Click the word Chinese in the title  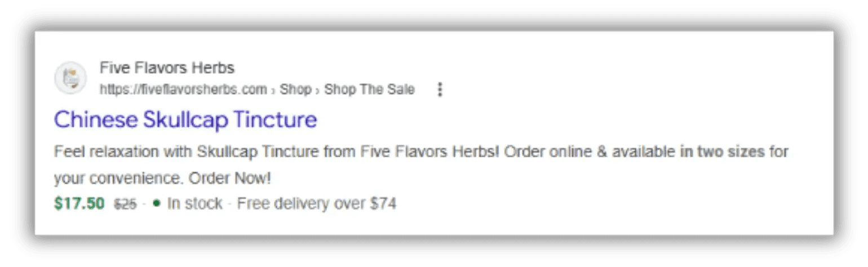pyautogui.click(x=95, y=119)
